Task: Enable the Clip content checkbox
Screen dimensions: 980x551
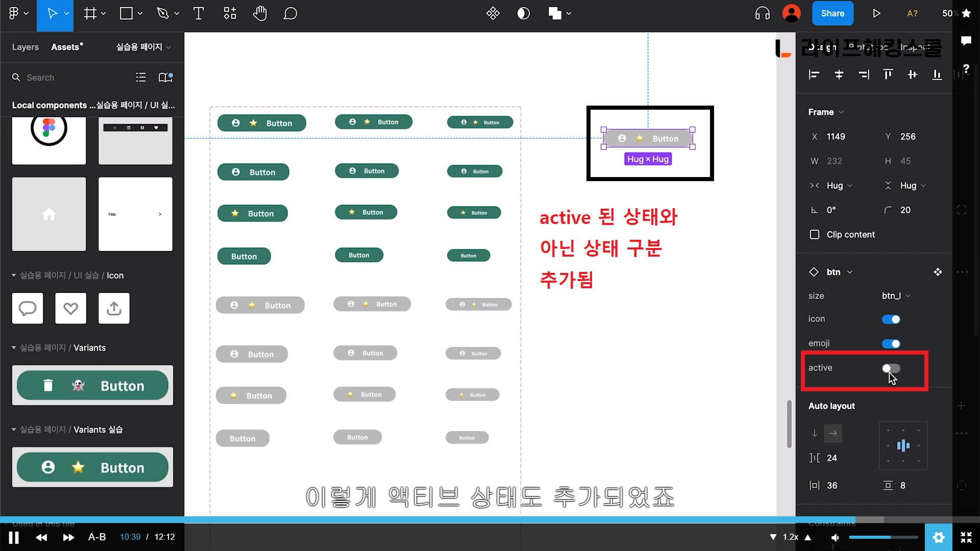Action: (x=815, y=235)
